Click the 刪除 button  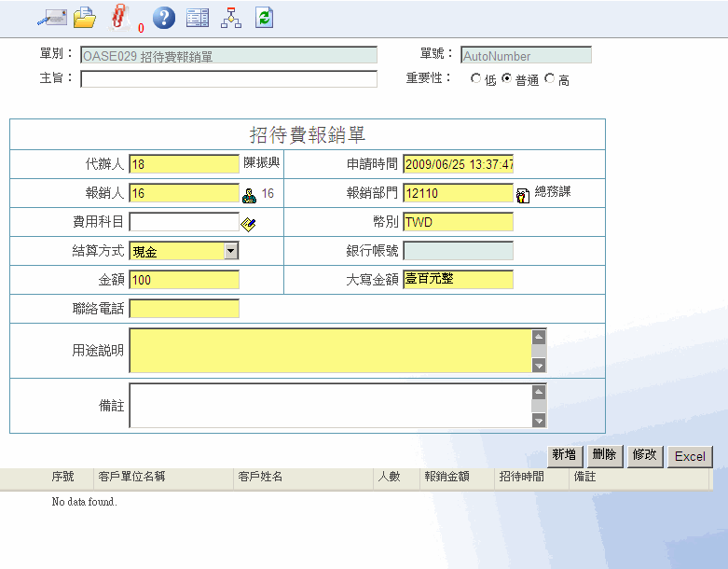pyautogui.click(x=604, y=455)
